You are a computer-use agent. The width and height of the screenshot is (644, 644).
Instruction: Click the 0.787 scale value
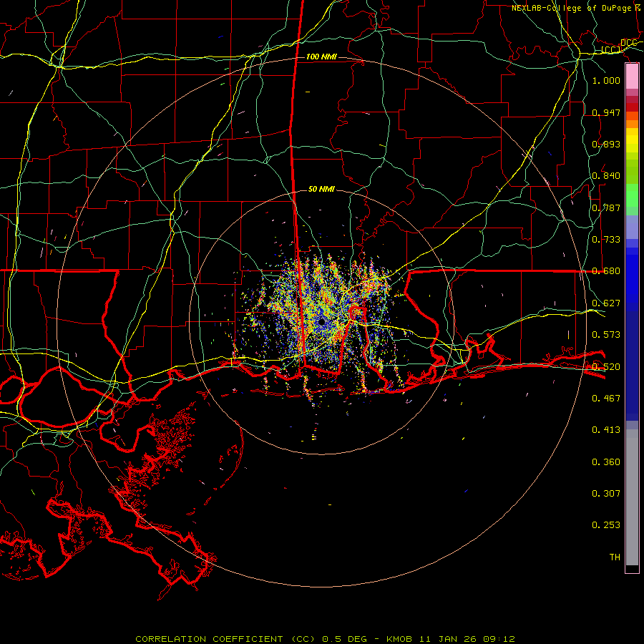[606, 208]
